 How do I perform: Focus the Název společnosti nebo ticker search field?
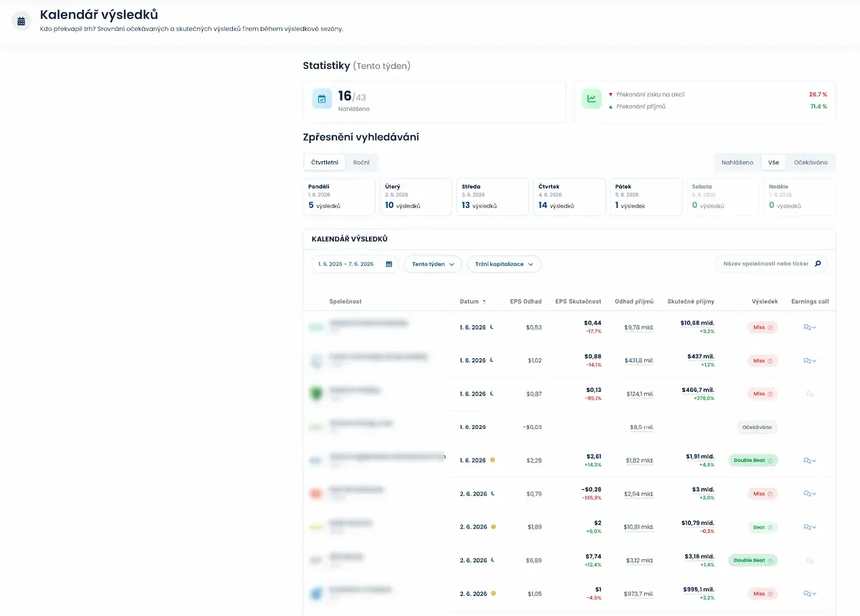point(771,264)
